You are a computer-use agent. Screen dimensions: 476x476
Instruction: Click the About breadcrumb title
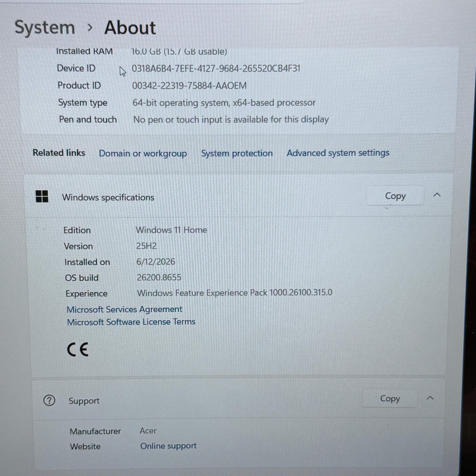(130, 28)
